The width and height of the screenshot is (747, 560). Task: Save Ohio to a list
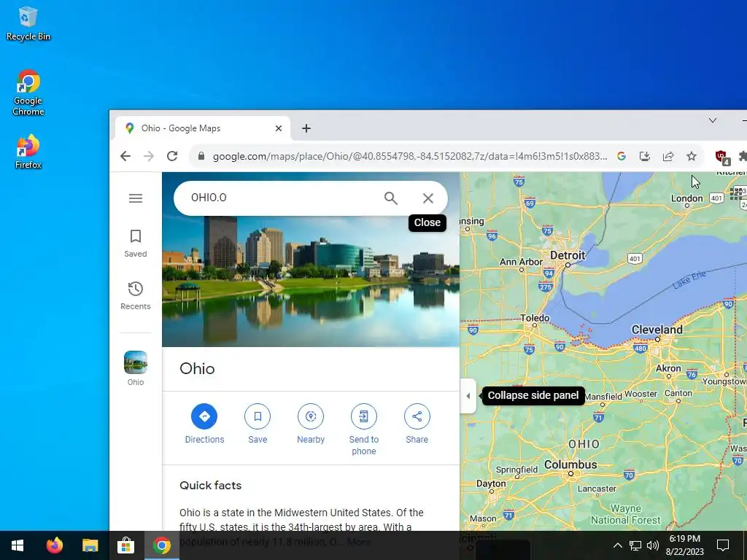coord(258,424)
